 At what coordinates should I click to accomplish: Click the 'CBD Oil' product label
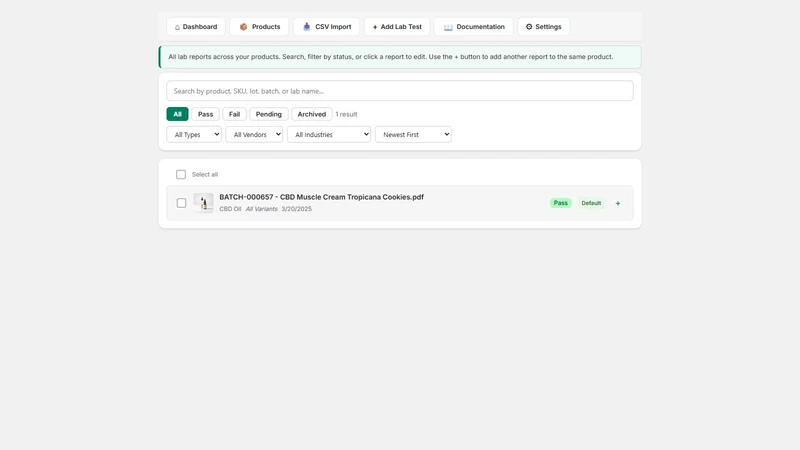click(230, 209)
